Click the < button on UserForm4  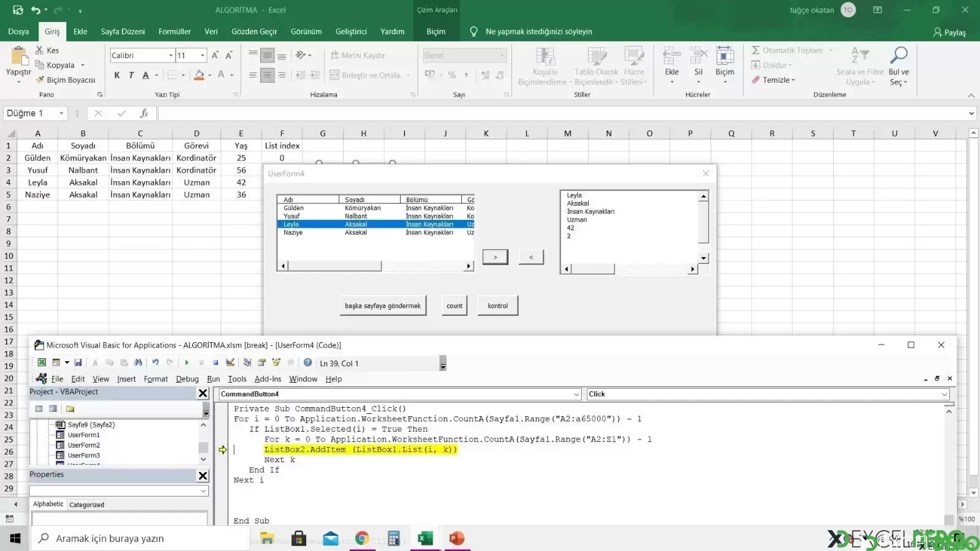coord(531,257)
